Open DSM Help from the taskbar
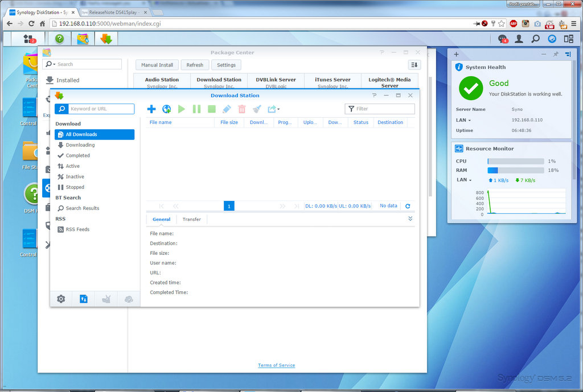 point(59,39)
